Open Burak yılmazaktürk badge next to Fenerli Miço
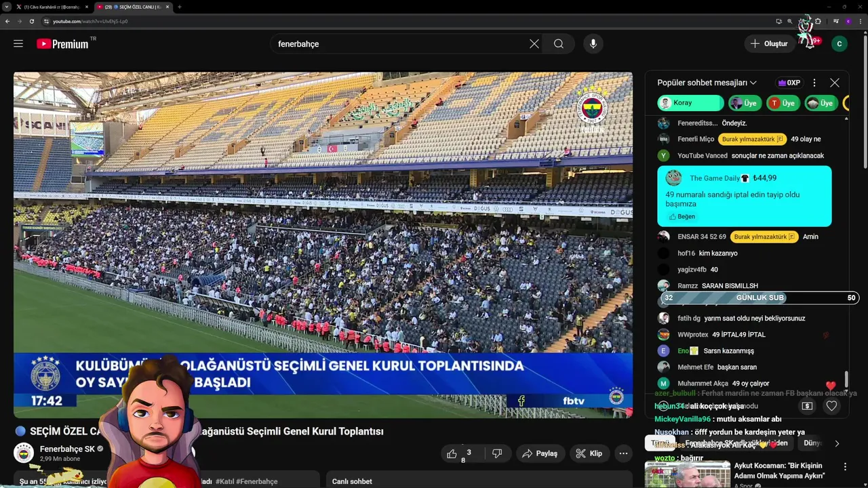The image size is (868, 488). click(x=752, y=139)
